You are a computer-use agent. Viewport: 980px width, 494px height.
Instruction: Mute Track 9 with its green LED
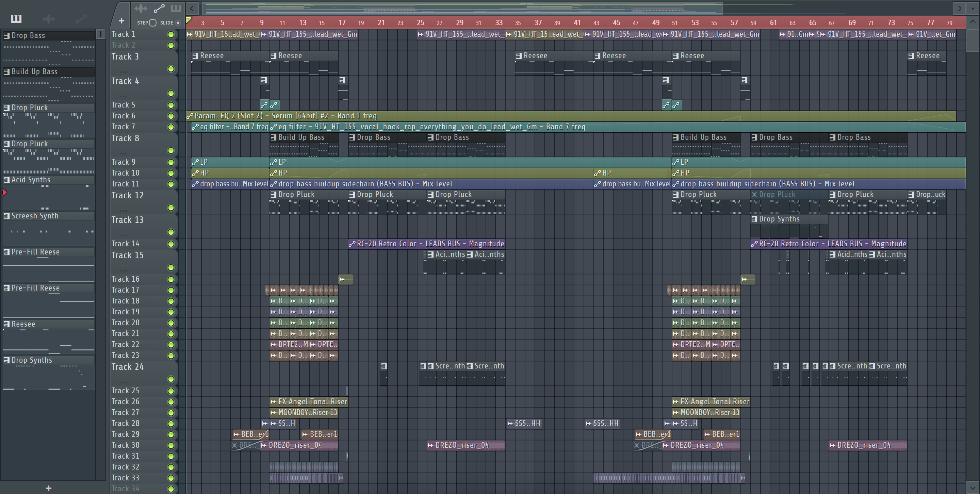(x=171, y=162)
